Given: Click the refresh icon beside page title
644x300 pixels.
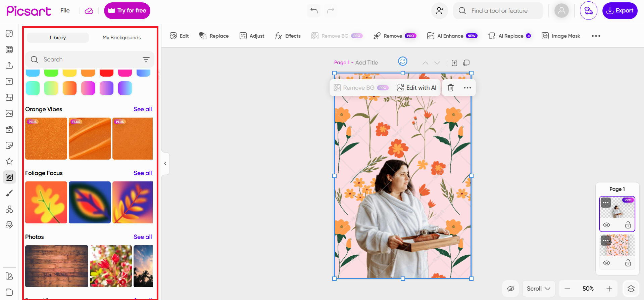Looking at the screenshot, I should [403, 61].
